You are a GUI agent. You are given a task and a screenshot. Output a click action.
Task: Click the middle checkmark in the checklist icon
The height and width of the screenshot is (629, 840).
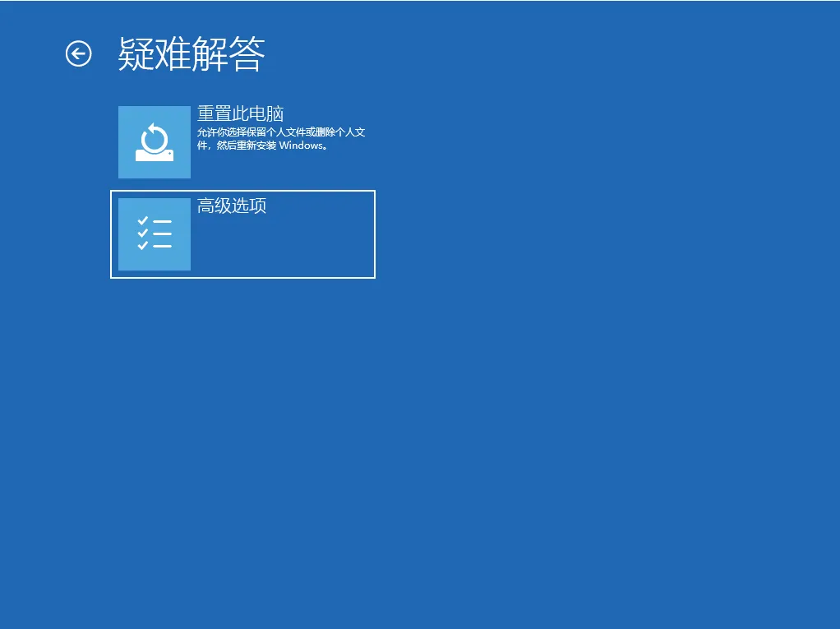click(x=142, y=234)
